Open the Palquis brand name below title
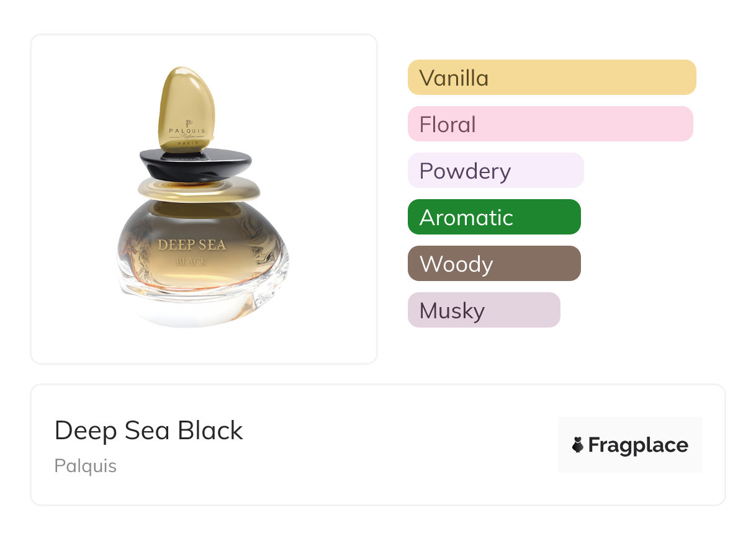This screenshot has height=536, width=756. (86, 465)
